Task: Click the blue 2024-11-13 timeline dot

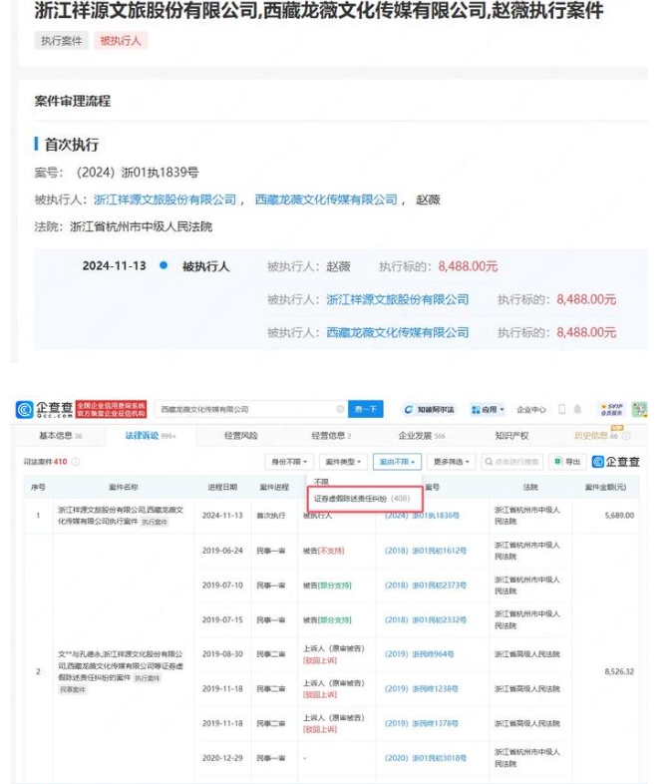Action: [164, 265]
